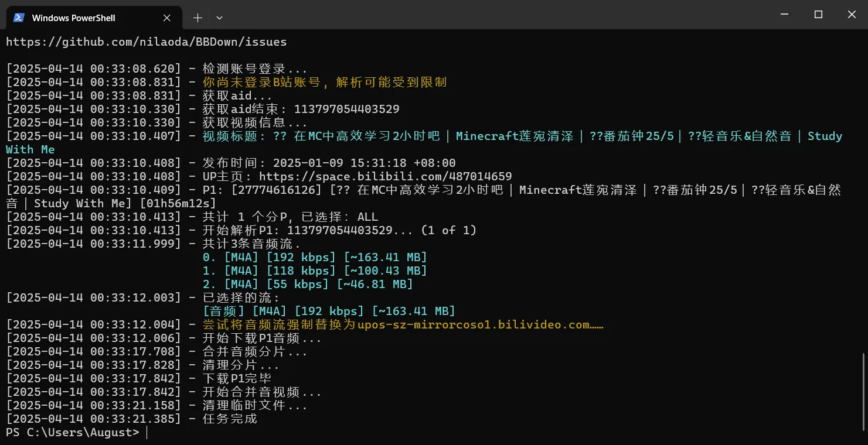Viewport: 868px width, 445px height.
Task: Click the PowerShell icon on the tab
Action: click(x=19, y=18)
